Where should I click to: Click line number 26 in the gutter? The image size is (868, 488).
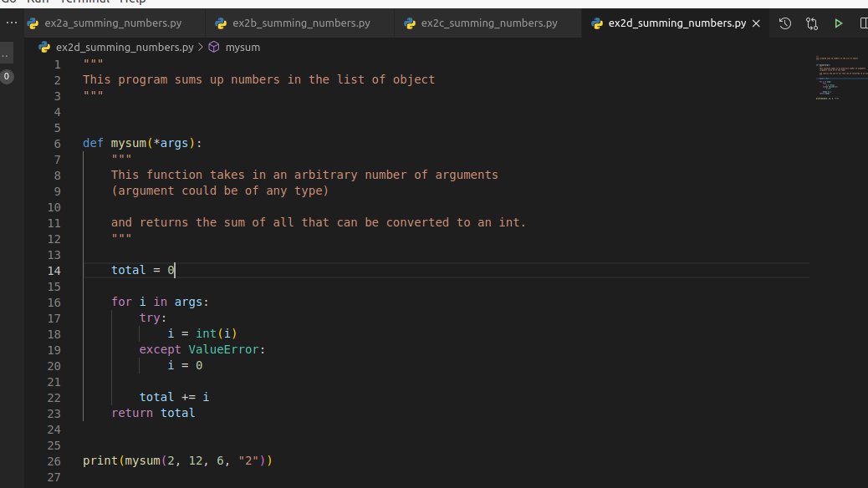(54, 461)
